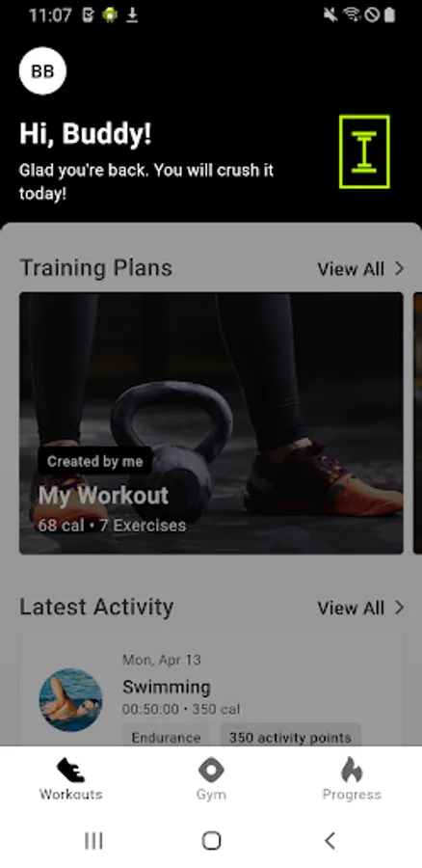Tap the 350 activity points chip

click(x=290, y=738)
